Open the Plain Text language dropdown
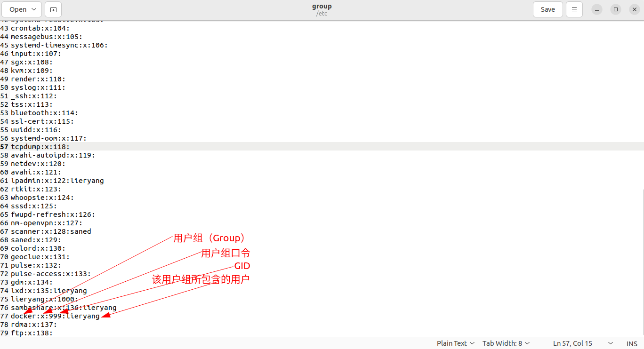The image size is (644, 349). coord(456,343)
